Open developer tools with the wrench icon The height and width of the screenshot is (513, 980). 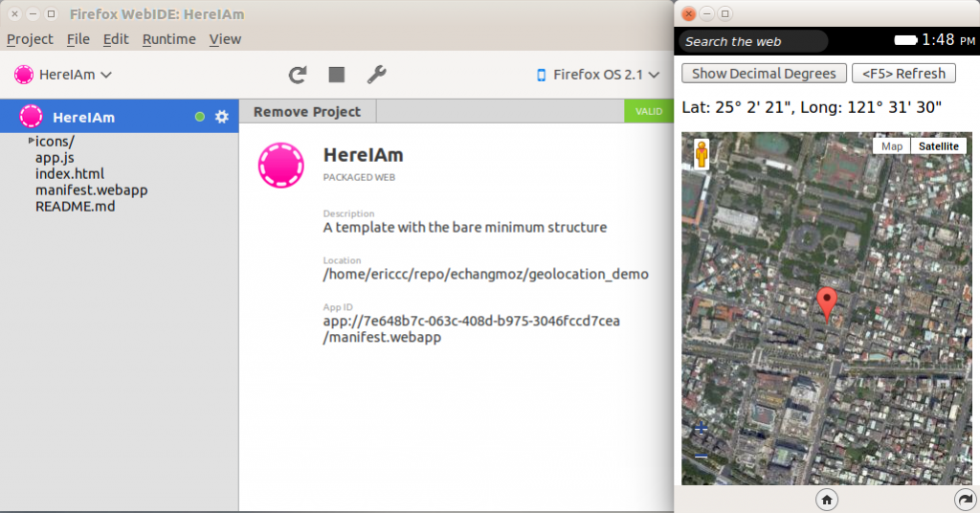376,75
